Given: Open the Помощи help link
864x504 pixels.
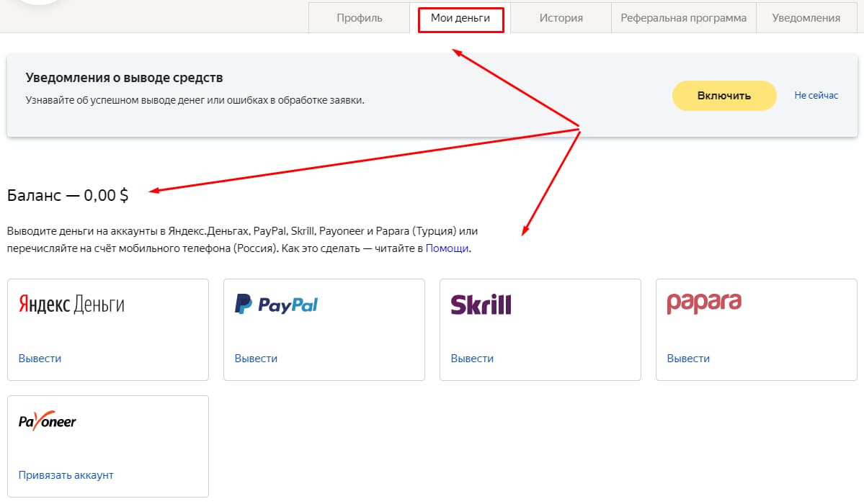Looking at the screenshot, I should [447, 248].
